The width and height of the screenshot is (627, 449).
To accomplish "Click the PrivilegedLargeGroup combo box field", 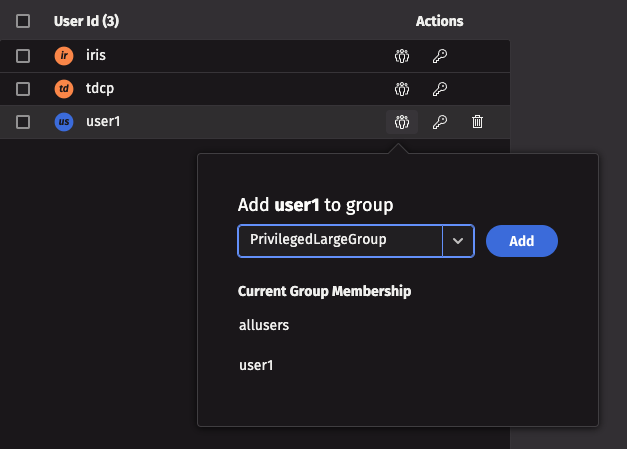I will 340,241.
